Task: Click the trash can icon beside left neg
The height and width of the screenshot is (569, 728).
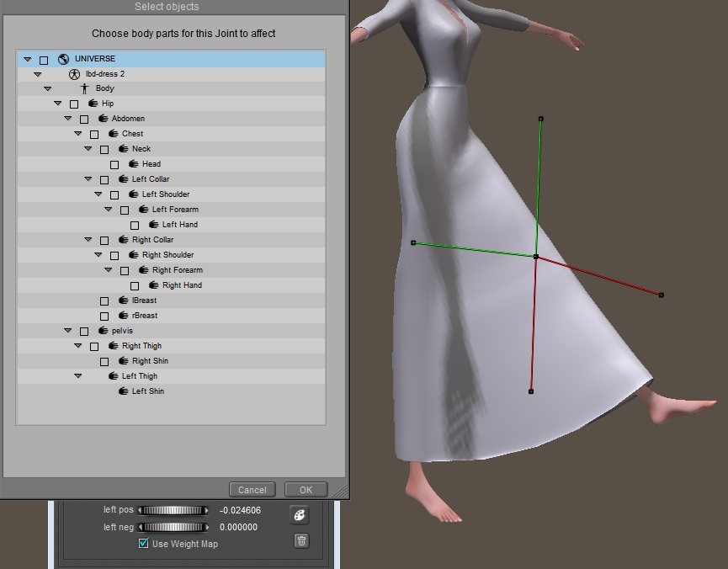Action: tap(301, 541)
